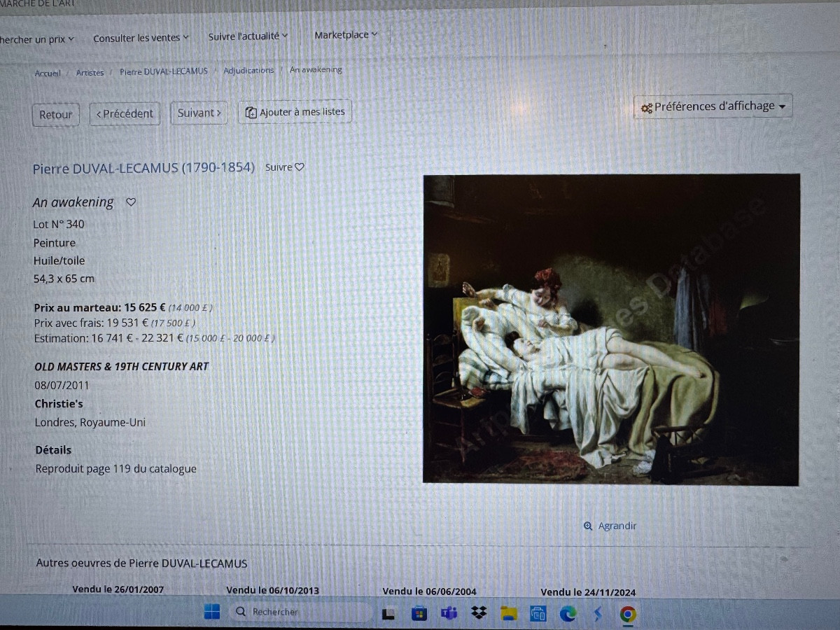Click the text 'Vendu le 24/11/2024'
Screen dimensions: 840x630
(x=588, y=592)
